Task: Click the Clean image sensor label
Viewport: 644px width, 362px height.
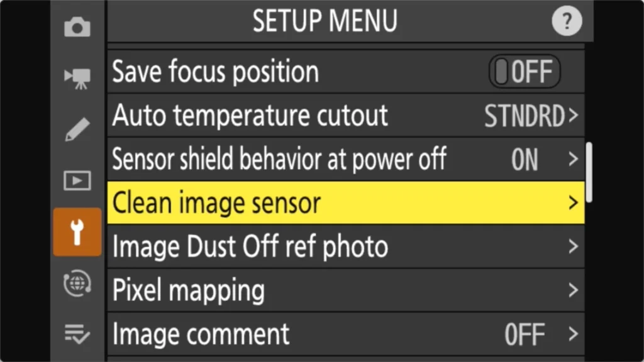Action: click(x=216, y=203)
